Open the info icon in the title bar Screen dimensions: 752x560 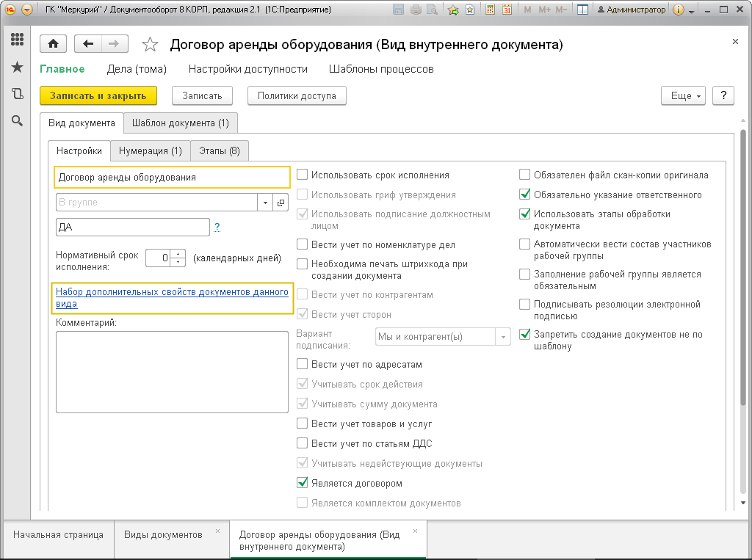(678, 10)
